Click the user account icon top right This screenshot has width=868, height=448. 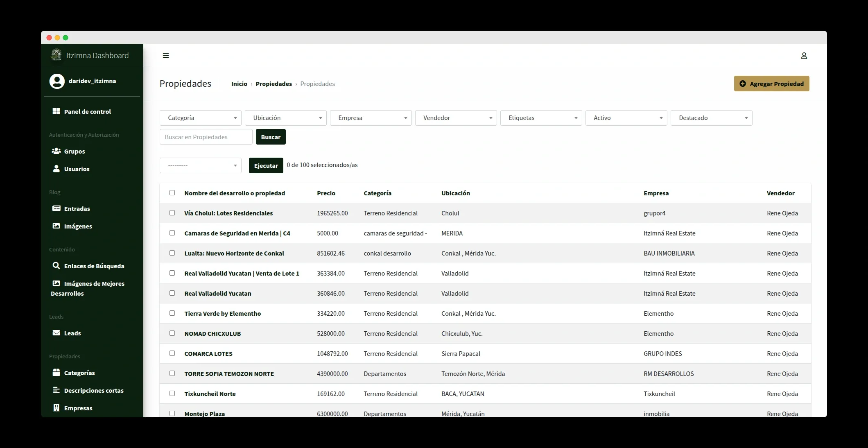(x=804, y=55)
